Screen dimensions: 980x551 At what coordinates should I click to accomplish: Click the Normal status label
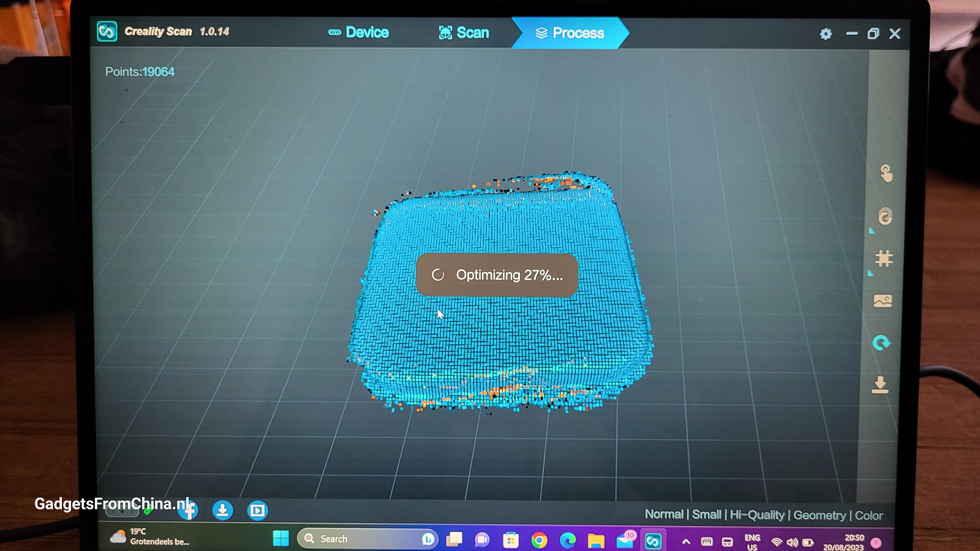pos(664,514)
